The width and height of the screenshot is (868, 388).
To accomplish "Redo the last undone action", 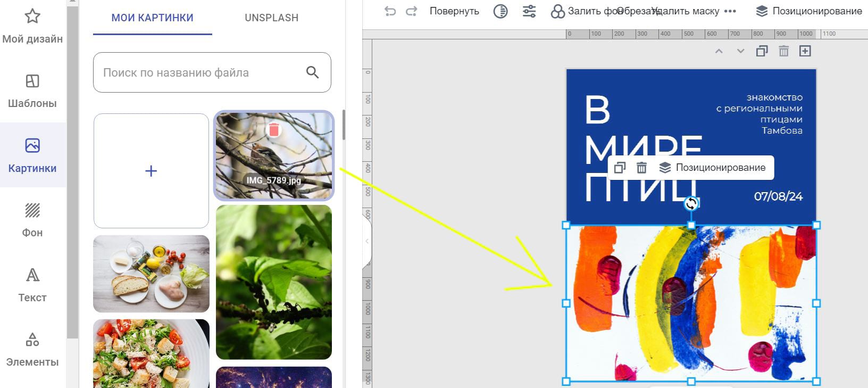I will tap(411, 11).
